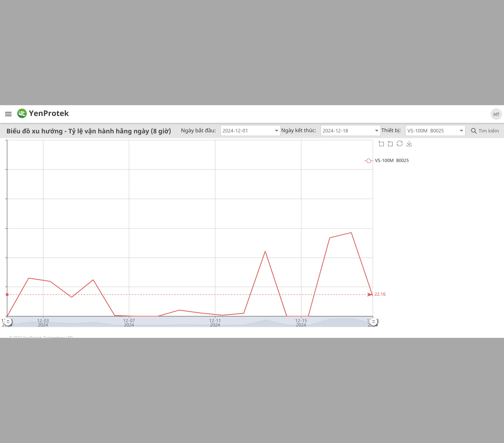Click the YenProtek brand name
504x443 pixels.
tap(49, 113)
